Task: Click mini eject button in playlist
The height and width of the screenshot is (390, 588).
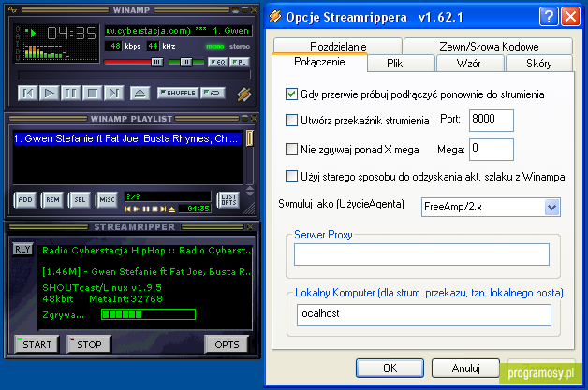Action: 171,209
